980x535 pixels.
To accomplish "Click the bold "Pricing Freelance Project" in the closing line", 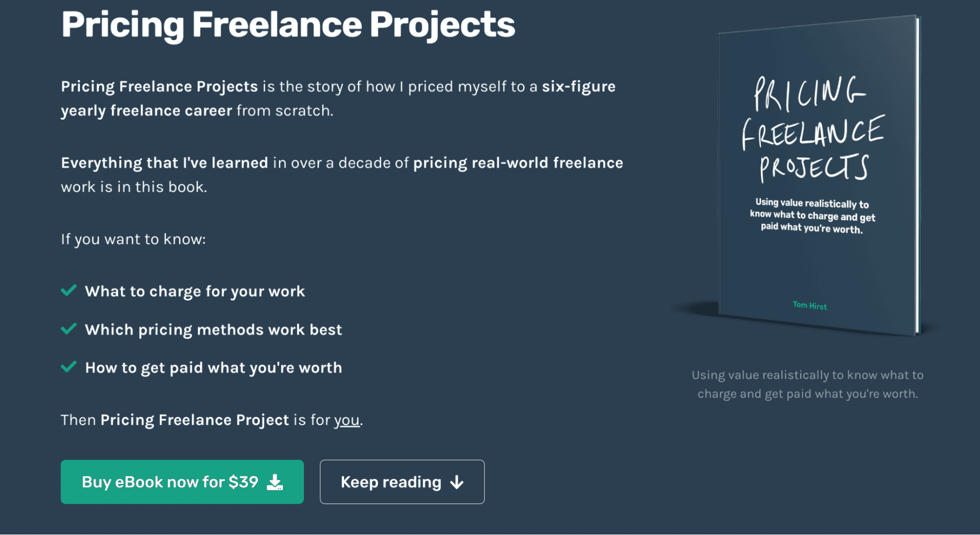I will pyautogui.click(x=195, y=420).
